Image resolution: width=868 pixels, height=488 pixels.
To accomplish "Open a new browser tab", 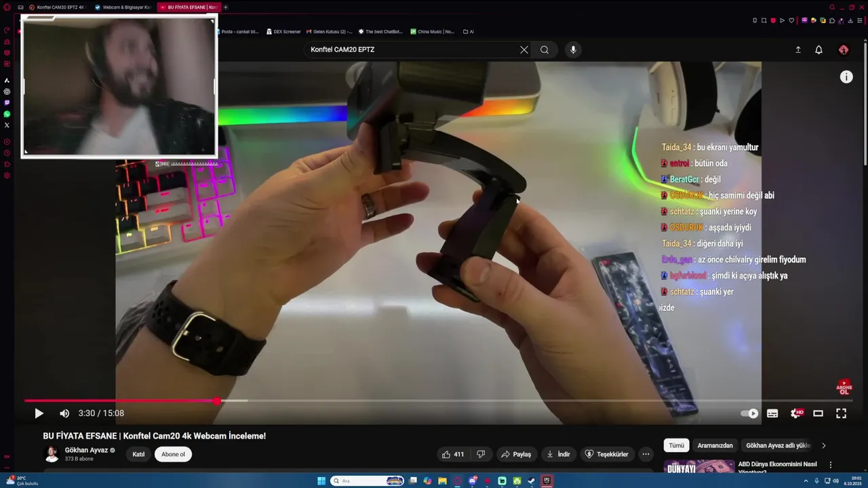I will [226, 7].
